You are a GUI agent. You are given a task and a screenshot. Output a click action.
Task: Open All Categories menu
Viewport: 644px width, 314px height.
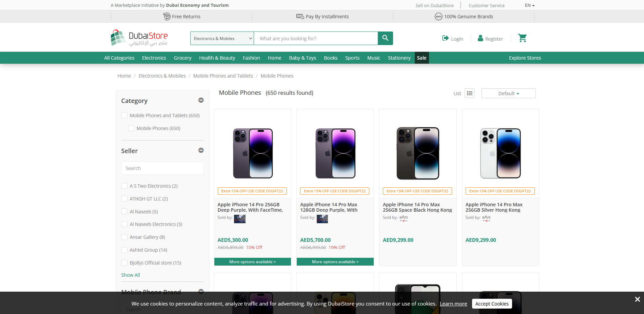coord(119,58)
